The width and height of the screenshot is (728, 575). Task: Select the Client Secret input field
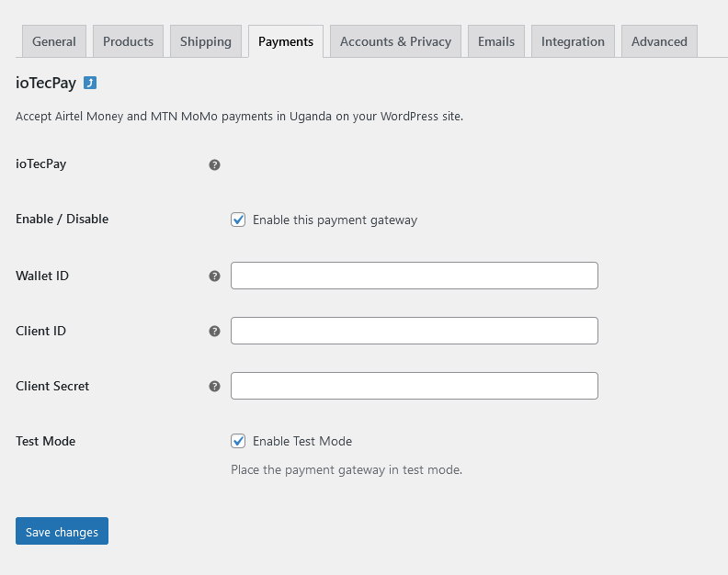(414, 386)
